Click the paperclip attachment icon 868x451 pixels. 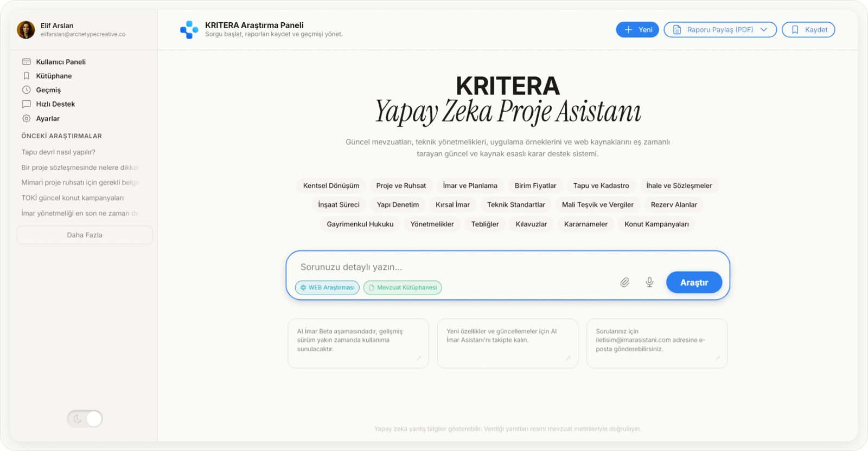pos(625,282)
